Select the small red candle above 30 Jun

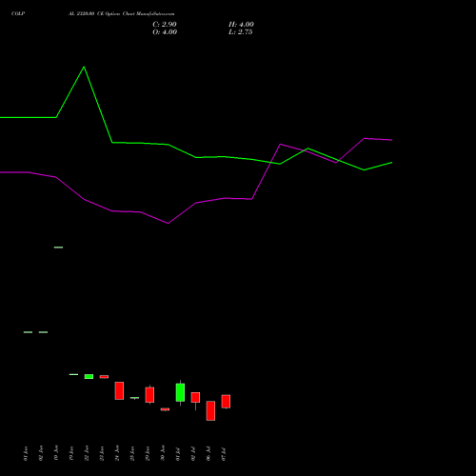pyautogui.click(x=165, y=409)
